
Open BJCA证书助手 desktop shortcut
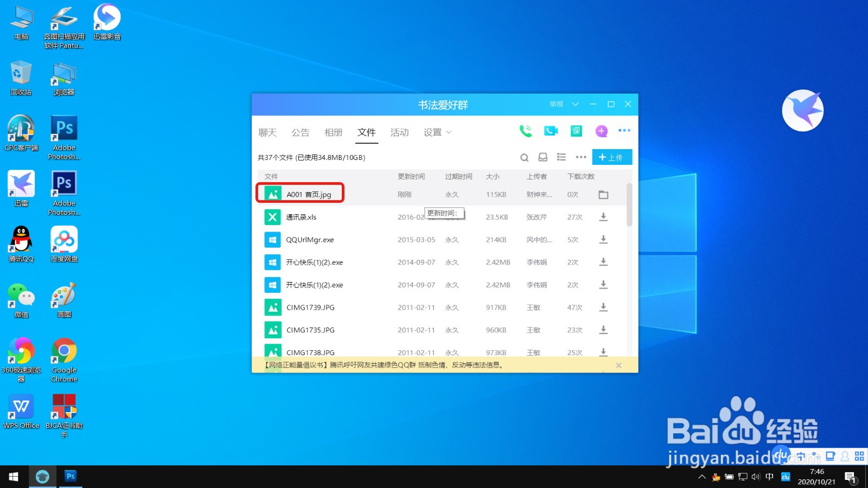pyautogui.click(x=64, y=415)
